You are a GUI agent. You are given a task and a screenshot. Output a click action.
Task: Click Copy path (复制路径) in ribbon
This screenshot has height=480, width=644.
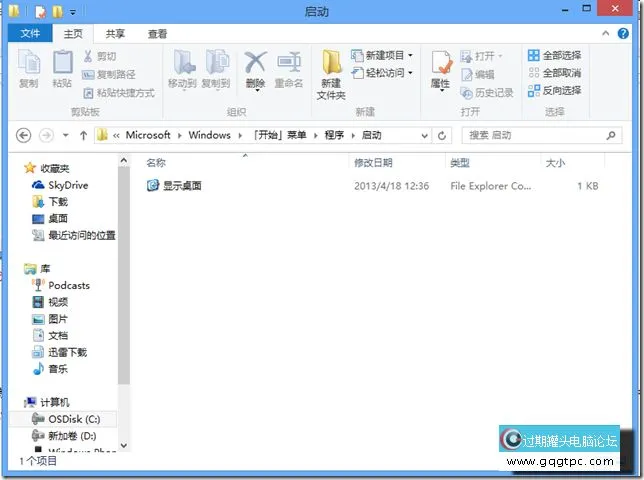[108, 74]
